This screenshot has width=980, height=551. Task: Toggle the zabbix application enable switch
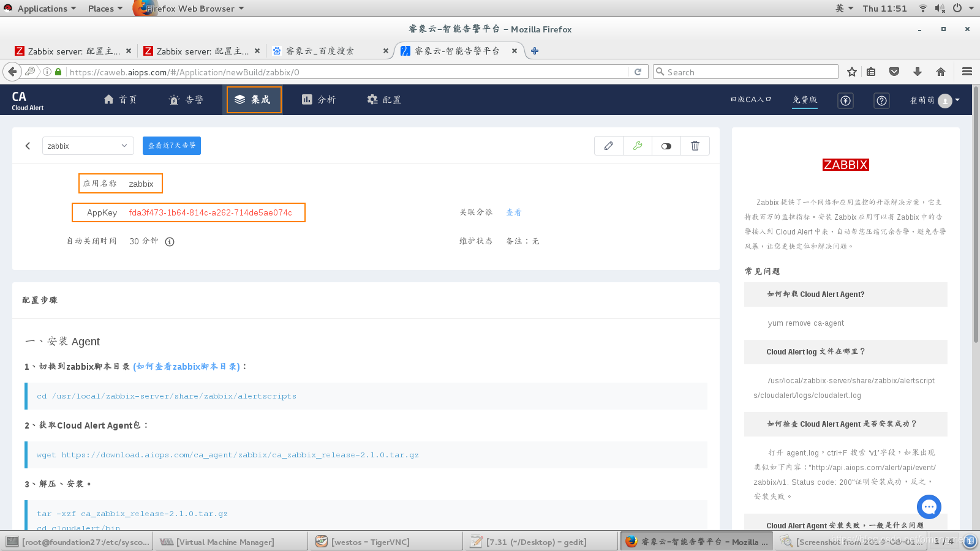(666, 146)
